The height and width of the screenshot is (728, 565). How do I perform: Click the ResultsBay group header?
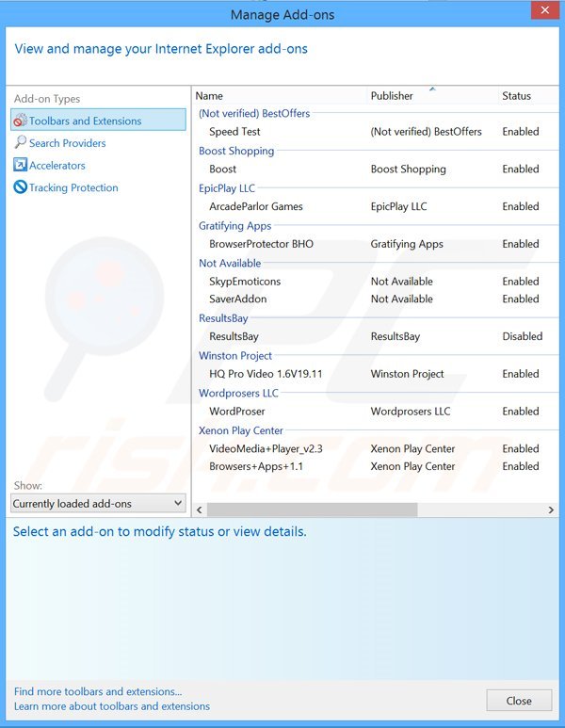pyautogui.click(x=223, y=318)
